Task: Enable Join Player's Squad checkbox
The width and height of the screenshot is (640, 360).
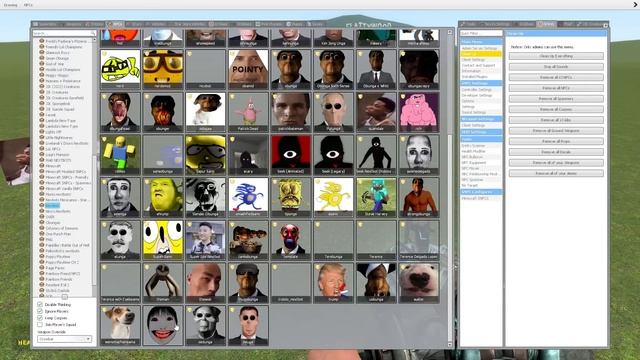Action: click(x=40, y=324)
